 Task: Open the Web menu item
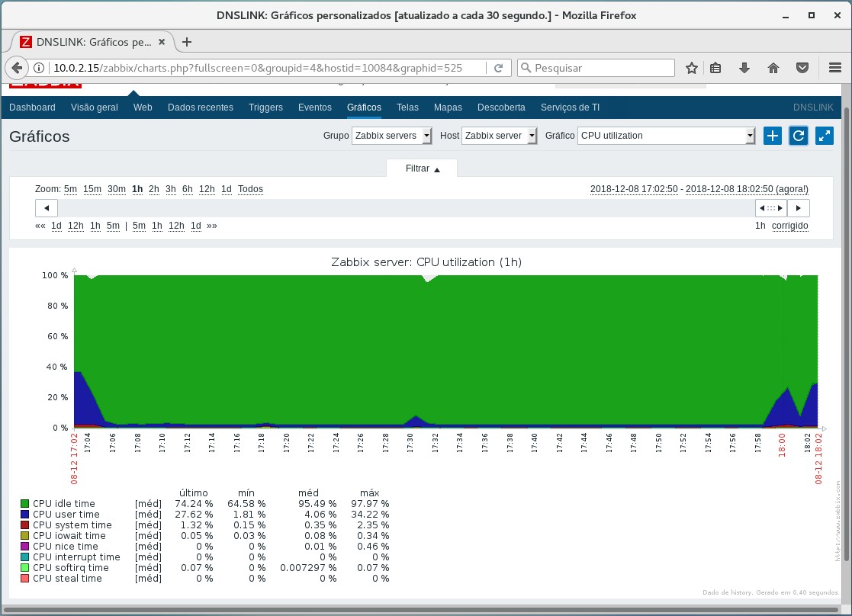[143, 107]
